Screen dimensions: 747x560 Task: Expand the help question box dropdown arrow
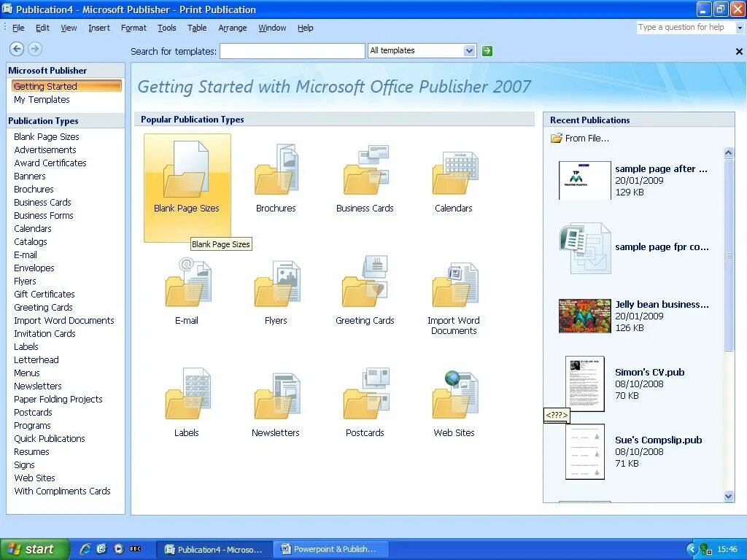click(740, 28)
